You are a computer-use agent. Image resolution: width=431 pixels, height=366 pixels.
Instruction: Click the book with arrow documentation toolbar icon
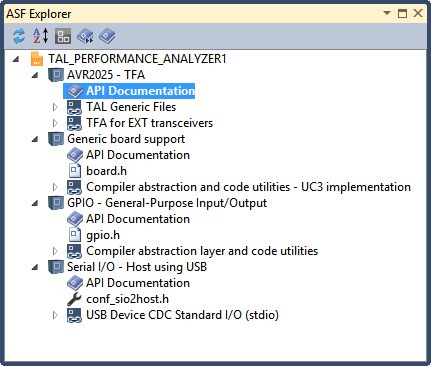click(85, 36)
